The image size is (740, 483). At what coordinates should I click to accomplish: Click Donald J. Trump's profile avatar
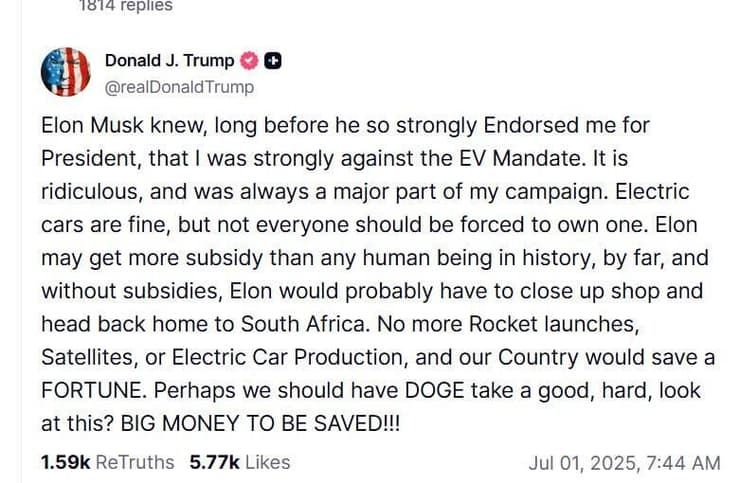[x=65, y=72]
